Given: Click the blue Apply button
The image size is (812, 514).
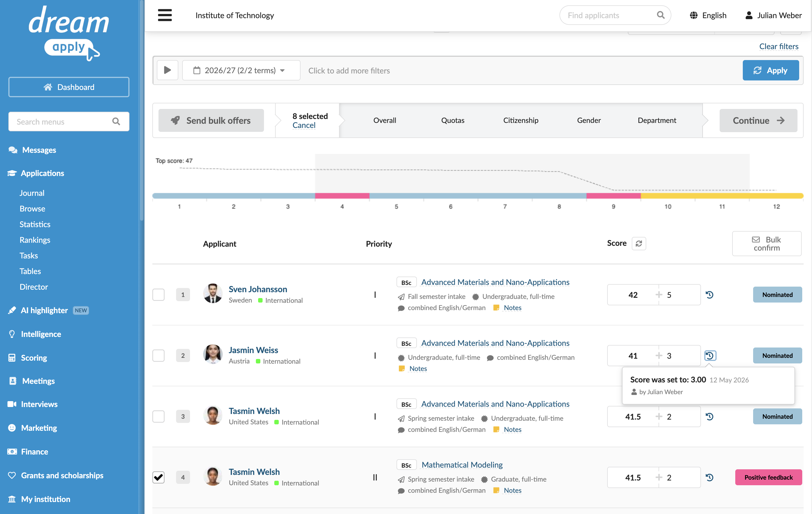Looking at the screenshot, I should coord(770,70).
